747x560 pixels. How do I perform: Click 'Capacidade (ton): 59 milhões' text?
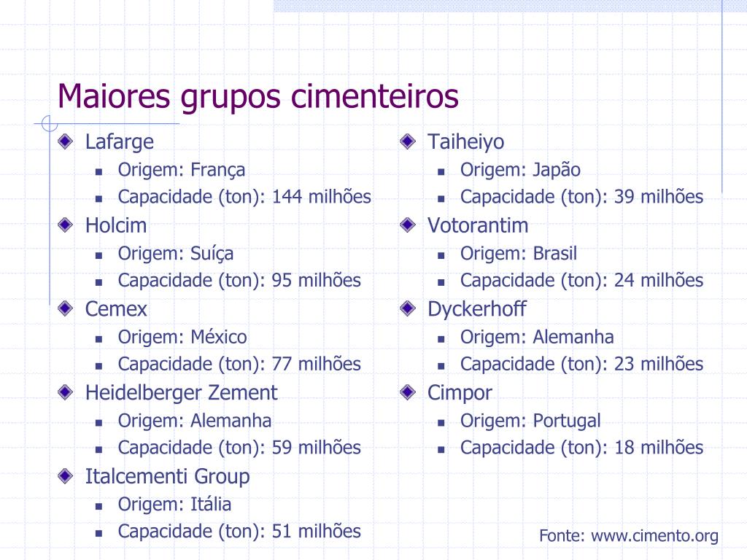(239, 448)
